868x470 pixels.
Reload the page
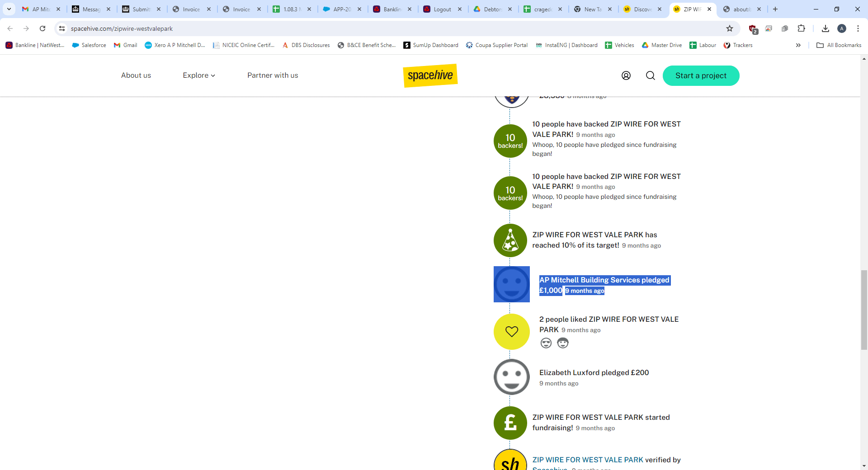point(42,28)
